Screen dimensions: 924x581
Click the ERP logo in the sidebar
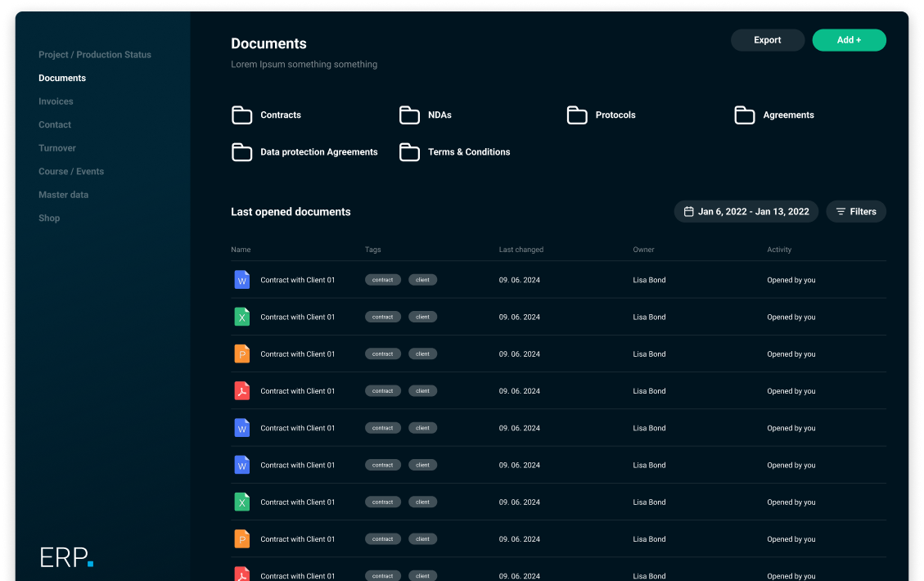66,556
